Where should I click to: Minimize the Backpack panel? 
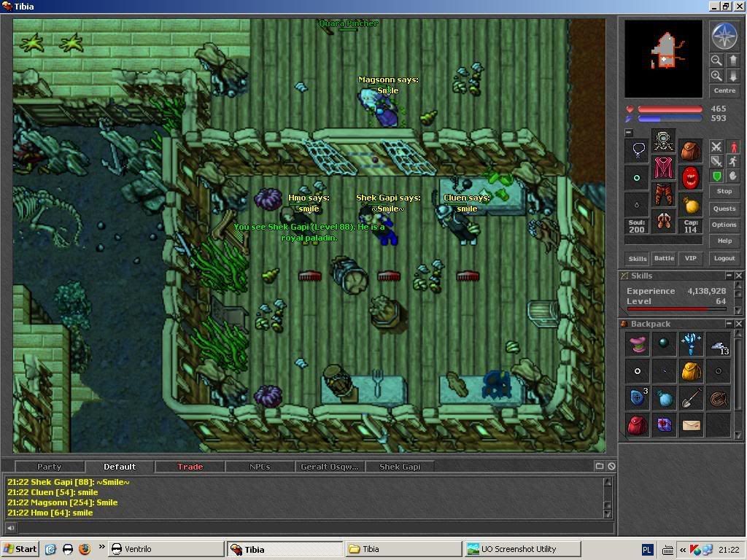pos(729,324)
